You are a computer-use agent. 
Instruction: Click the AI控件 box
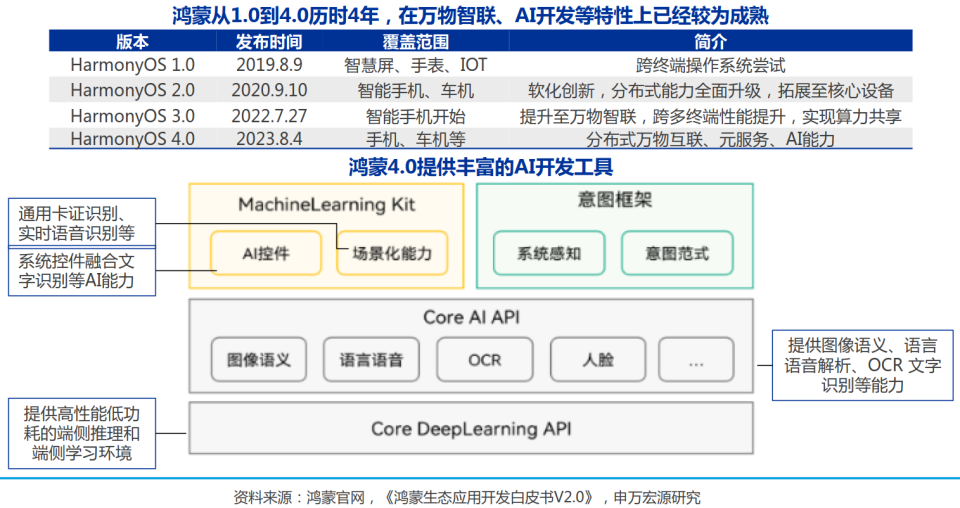(x=266, y=253)
